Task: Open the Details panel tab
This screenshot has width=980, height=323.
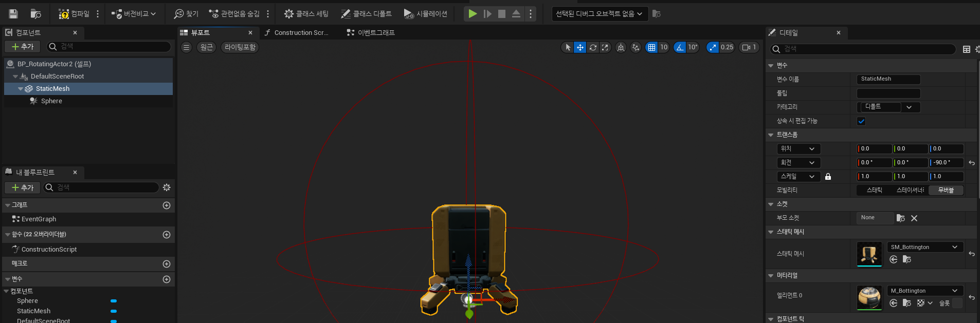Action: coord(789,32)
